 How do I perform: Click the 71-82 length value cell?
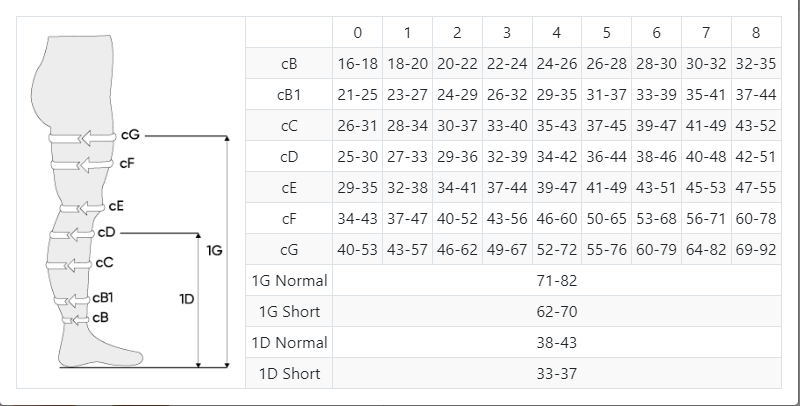(556, 281)
